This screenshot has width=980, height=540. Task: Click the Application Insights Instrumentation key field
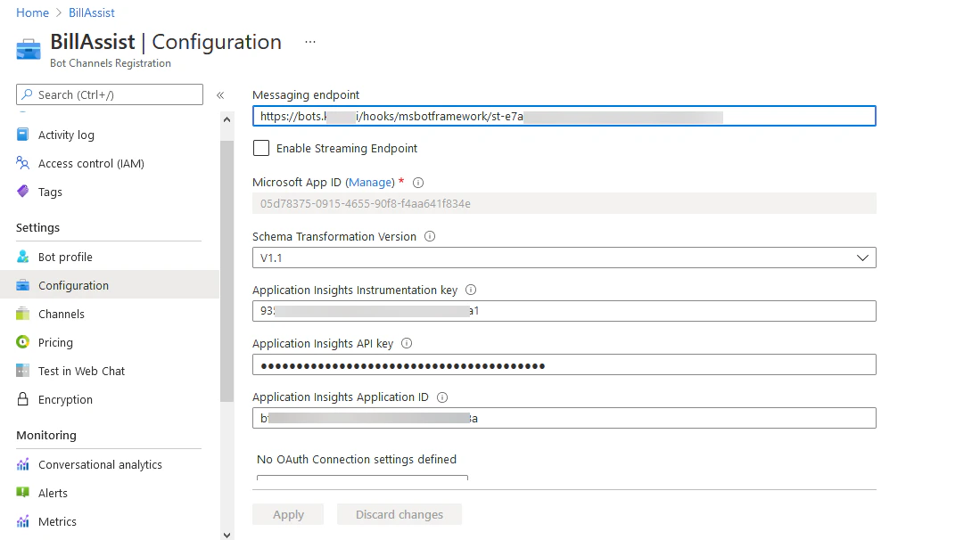564,311
